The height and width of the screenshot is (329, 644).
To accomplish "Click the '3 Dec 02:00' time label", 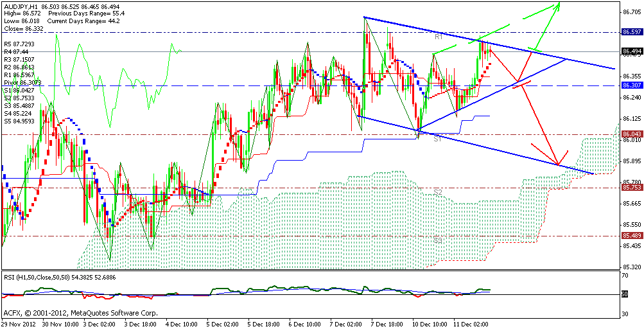I will click(100, 324).
